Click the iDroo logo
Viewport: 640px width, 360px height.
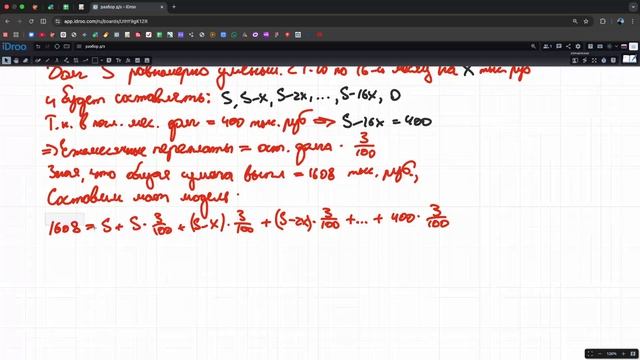14,47
